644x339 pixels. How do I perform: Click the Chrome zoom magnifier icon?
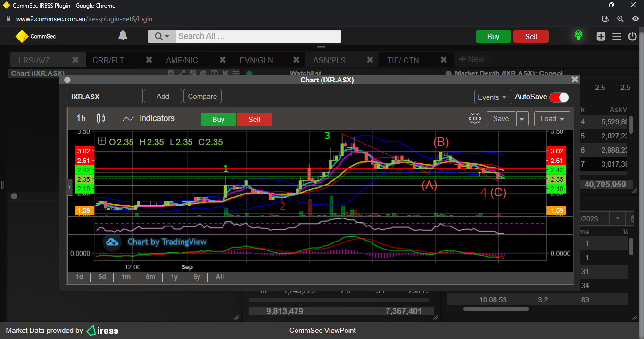[x=620, y=19]
